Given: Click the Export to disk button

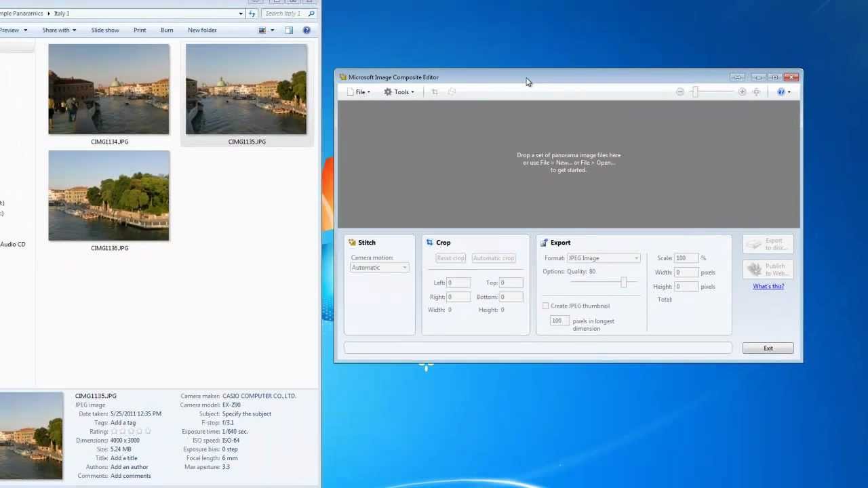Looking at the screenshot, I should [768, 244].
